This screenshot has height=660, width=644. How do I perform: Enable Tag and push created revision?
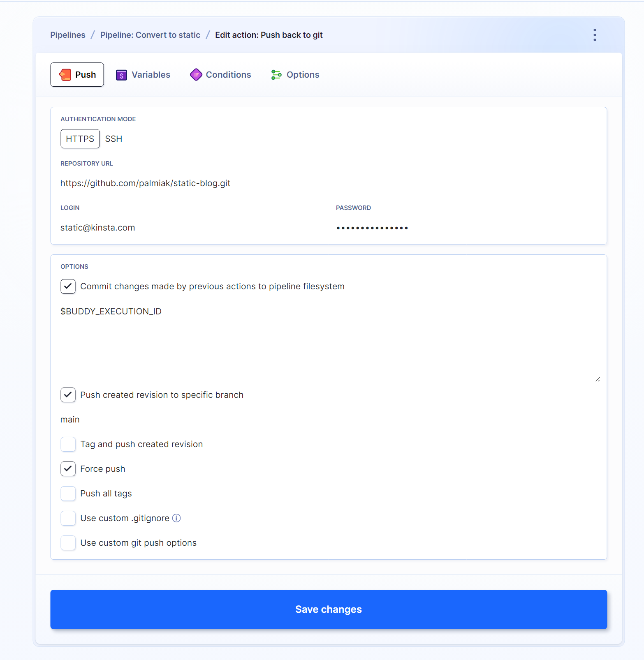click(68, 444)
